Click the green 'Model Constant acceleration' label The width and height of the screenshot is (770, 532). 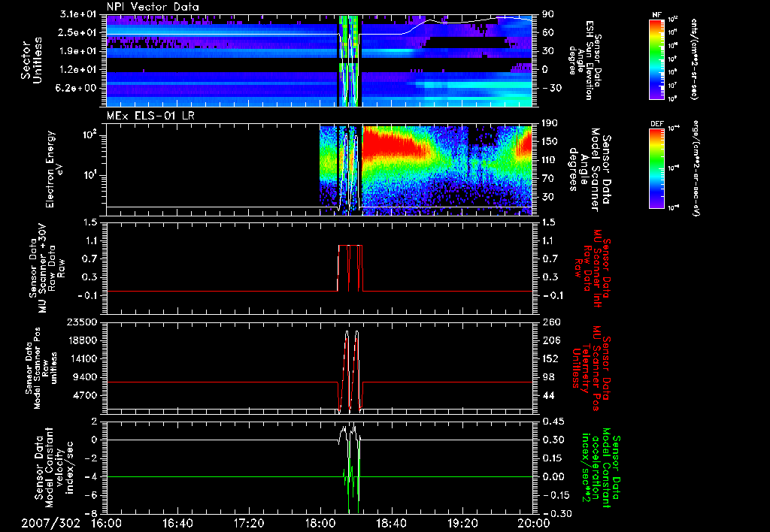[601, 467]
